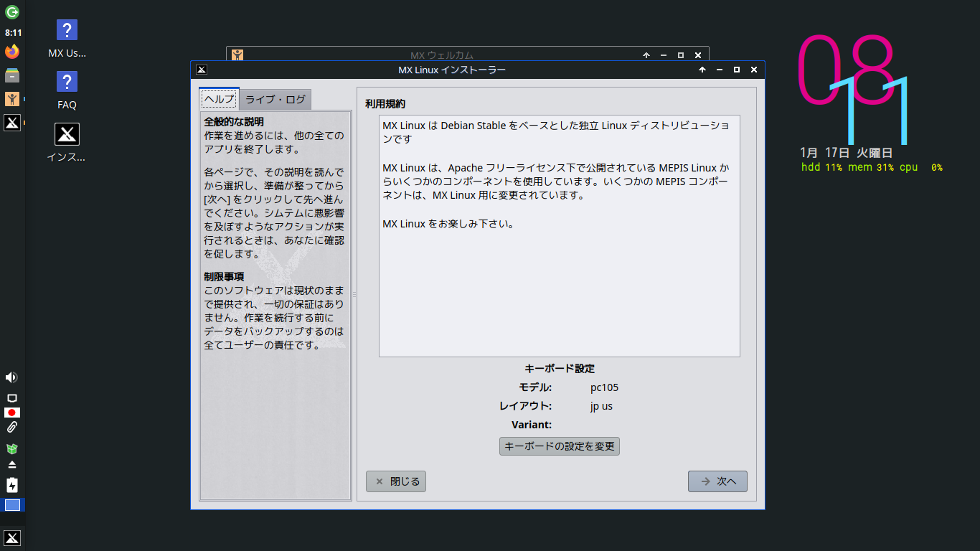Click the splitter handle between help and main panes
The width and height of the screenshot is (980, 551).
[x=354, y=294]
